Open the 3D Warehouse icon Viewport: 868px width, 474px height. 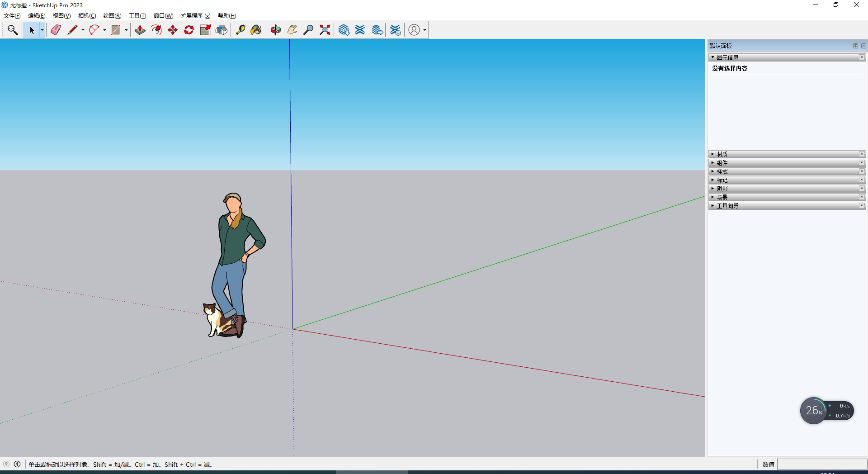click(344, 30)
